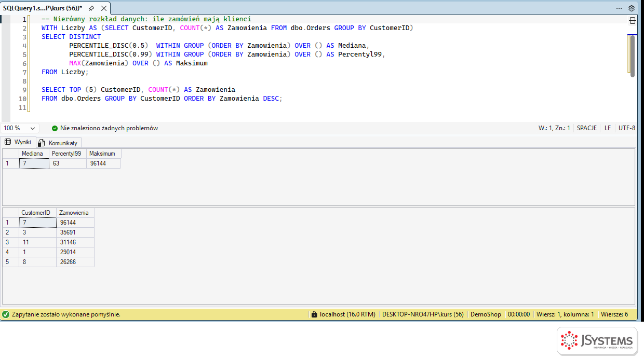
Task: Click the 'Wiersze: 6' row count
Action: 614,314
